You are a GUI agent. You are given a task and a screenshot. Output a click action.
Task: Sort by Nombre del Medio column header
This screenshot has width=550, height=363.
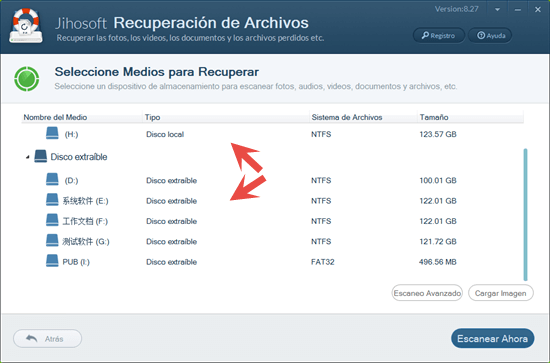[x=82, y=117]
